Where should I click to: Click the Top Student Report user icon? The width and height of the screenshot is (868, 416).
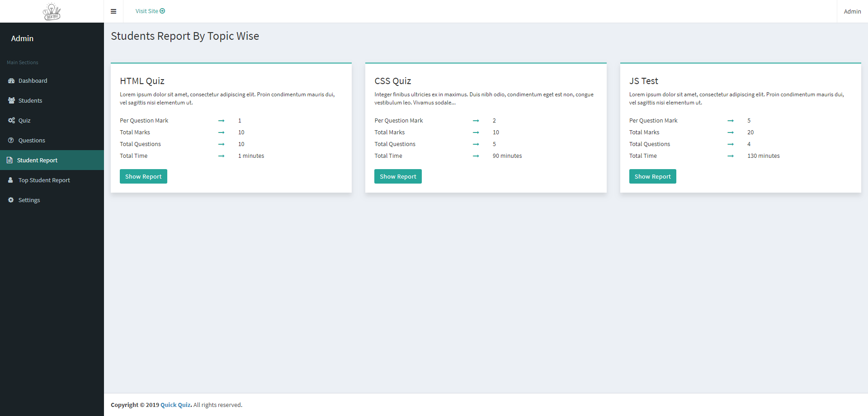pos(11,180)
